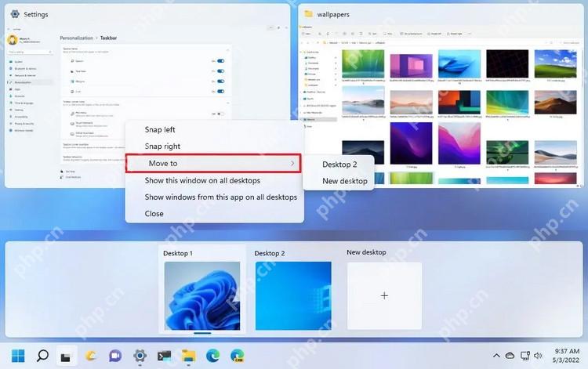Image resolution: width=588 pixels, height=369 pixels.
Task: Select the green aurora wallpaper in top row
Action: tap(363, 64)
